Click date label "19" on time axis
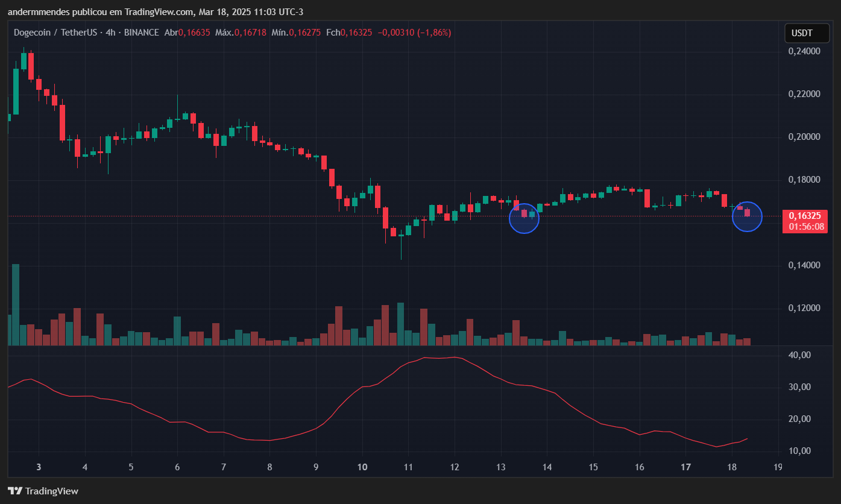The width and height of the screenshot is (841, 504). [x=778, y=467]
